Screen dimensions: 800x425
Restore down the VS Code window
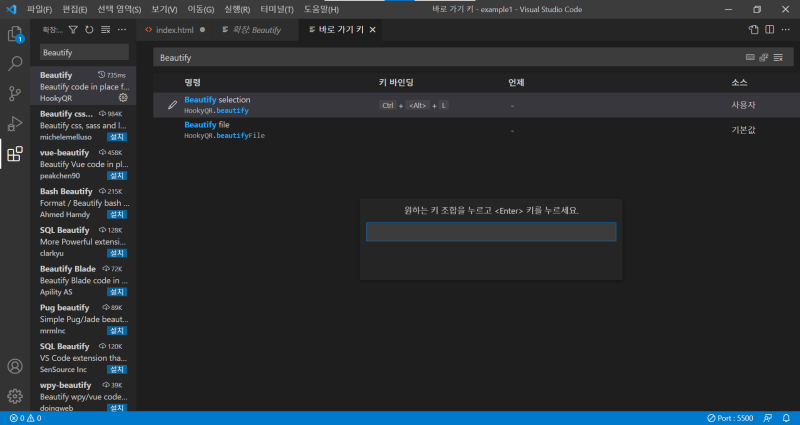(757, 9)
